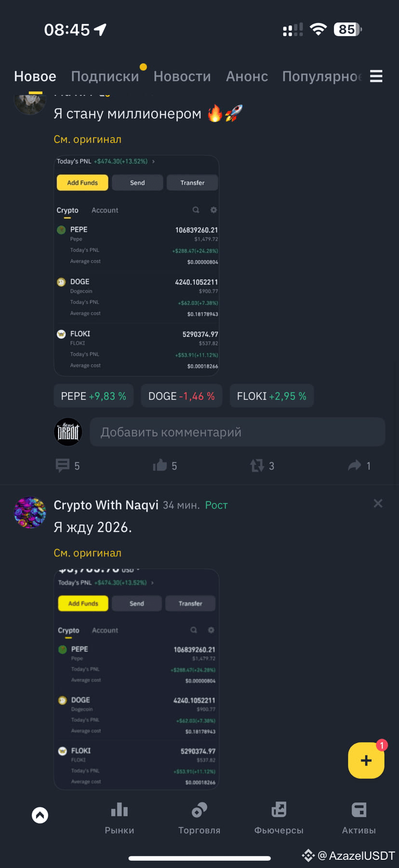
Task: Focus the Добавить комментарий input field
Action: pyautogui.click(x=238, y=432)
